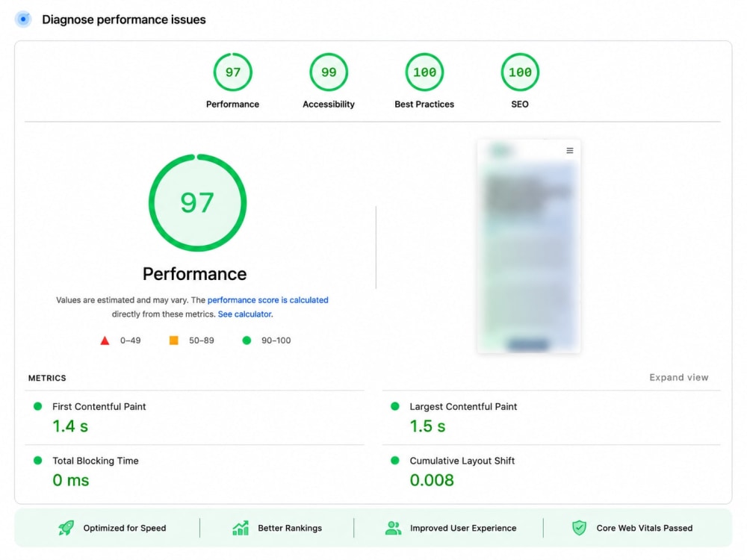Click green dot beside First Contentful Paint
747x560 pixels.
pyautogui.click(x=37, y=406)
